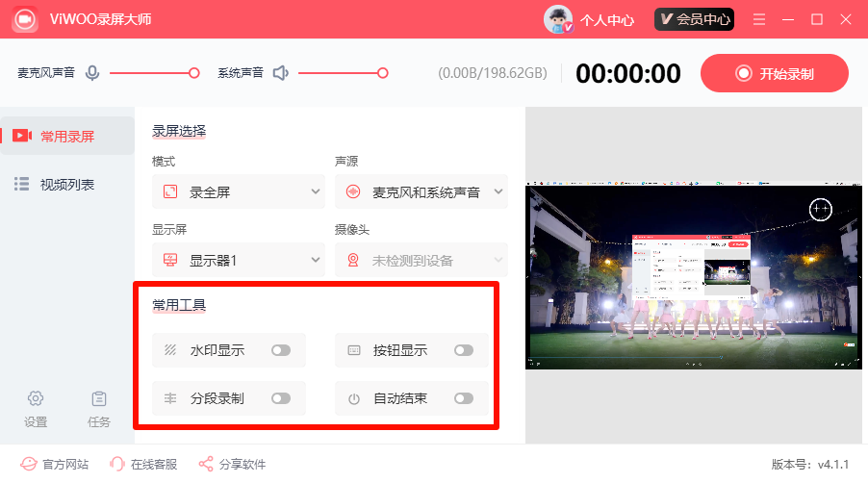
Task: Click the red camera icon beside 常用录屏
Action: (x=22, y=136)
